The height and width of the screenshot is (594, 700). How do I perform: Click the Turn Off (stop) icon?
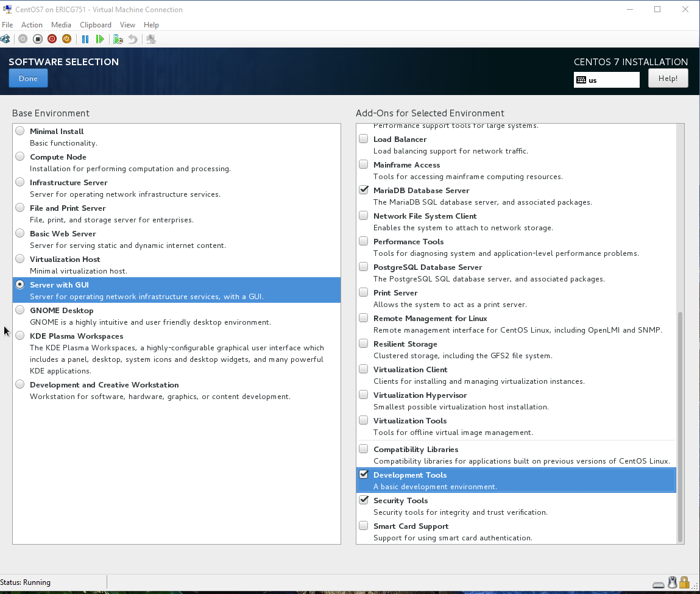tap(38, 39)
